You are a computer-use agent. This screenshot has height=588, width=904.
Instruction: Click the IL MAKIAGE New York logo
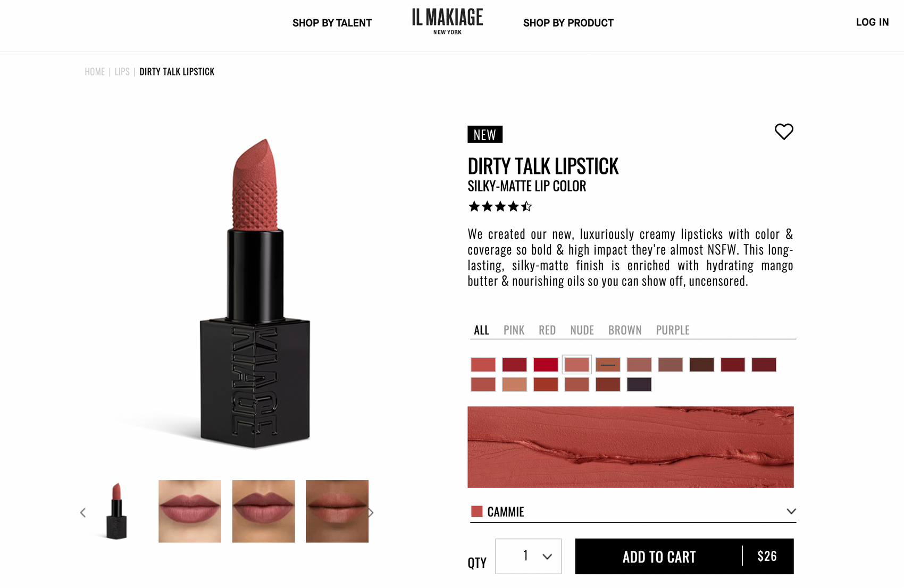click(x=447, y=22)
